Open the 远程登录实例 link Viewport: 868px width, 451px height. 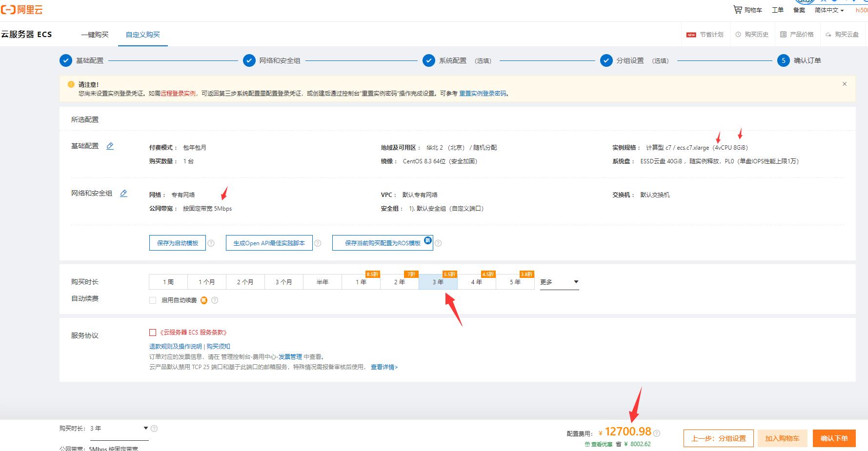[x=178, y=94]
